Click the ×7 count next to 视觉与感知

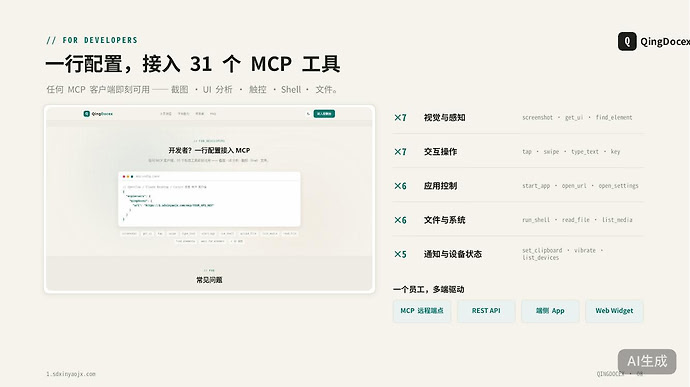pos(400,118)
